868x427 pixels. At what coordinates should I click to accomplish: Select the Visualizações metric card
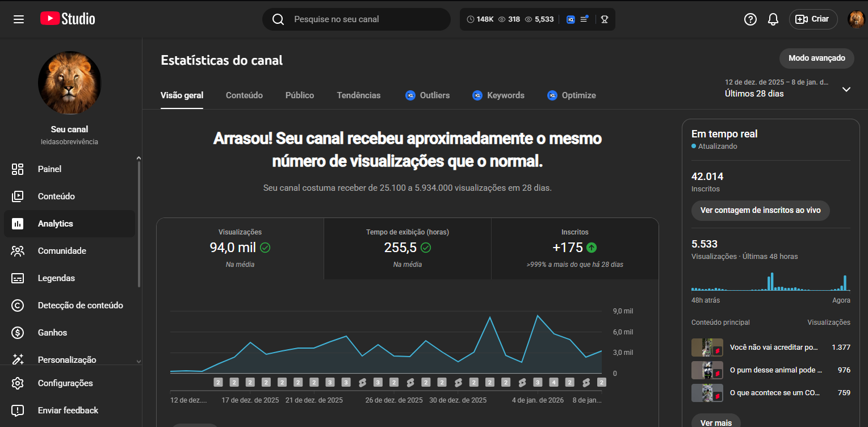(x=240, y=249)
